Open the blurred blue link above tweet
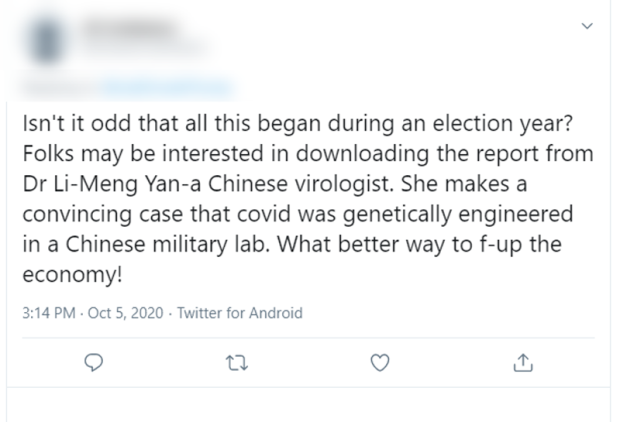Viewport: 620px width, 422px height. coord(165,87)
